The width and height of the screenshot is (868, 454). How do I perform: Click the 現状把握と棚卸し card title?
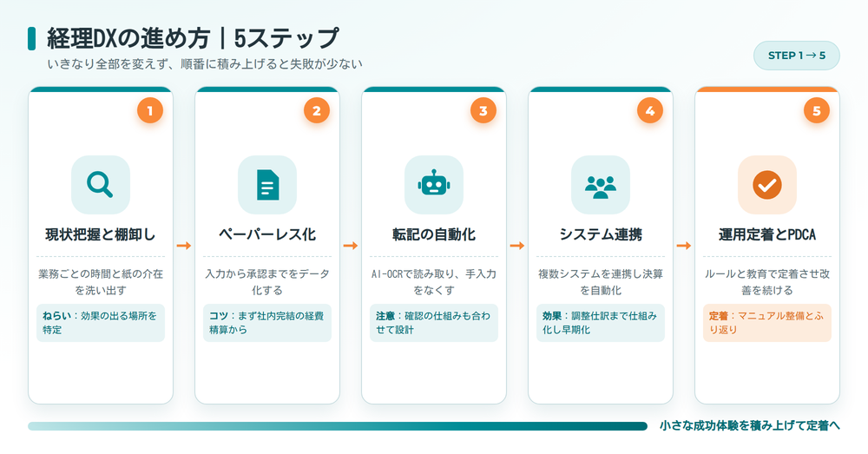pos(100,234)
